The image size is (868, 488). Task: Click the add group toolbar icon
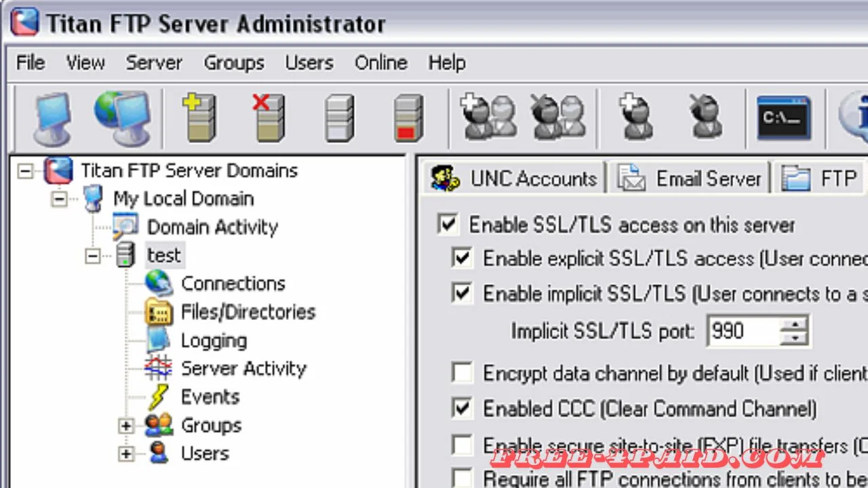(488, 117)
